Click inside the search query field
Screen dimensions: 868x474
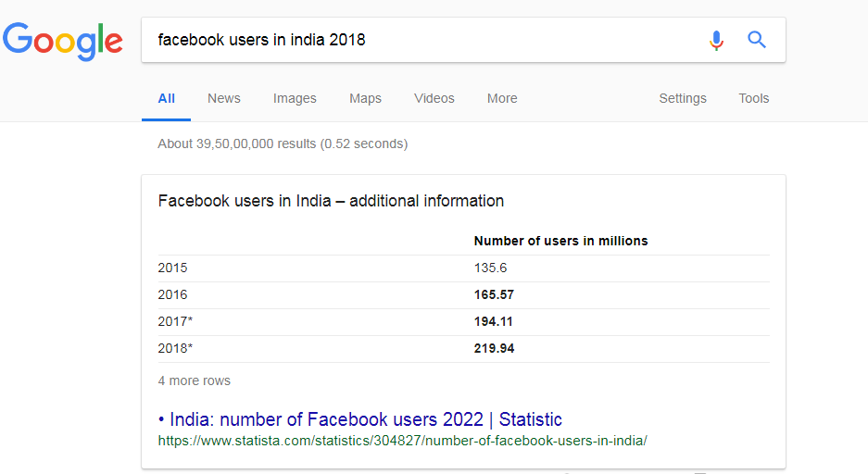421,40
